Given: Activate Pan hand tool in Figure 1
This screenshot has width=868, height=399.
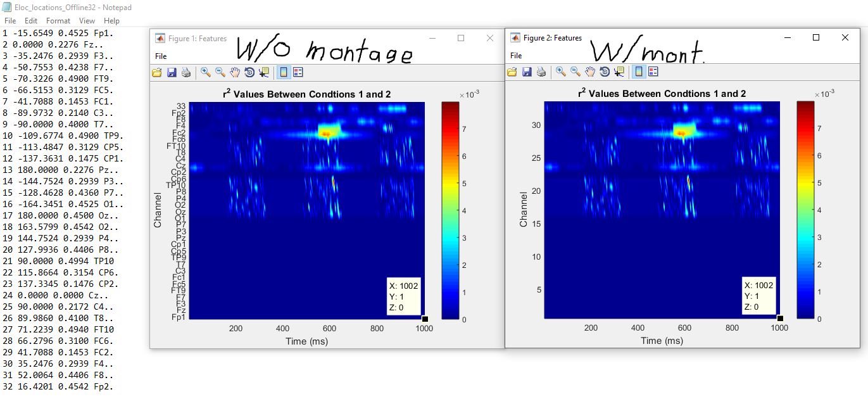Looking at the screenshot, I should click(235, 73).
